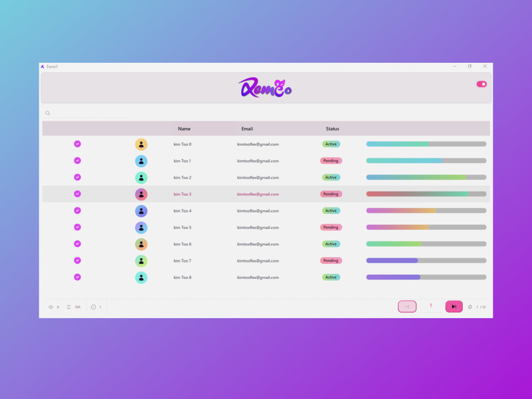Click the eye visible-rows icon in footer
This screenshot has width=532, height=399.
coord(51,307)
